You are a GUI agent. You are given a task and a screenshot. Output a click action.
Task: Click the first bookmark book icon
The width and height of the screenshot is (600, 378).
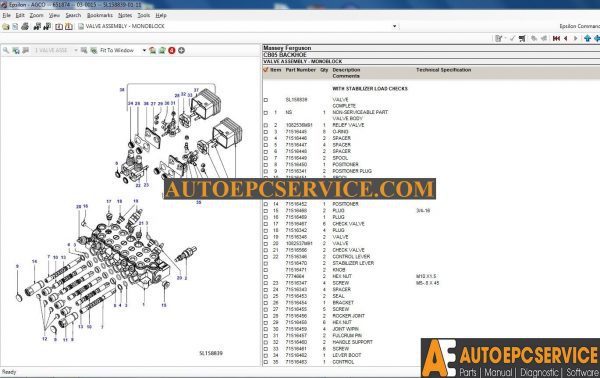[x=59, y=26]
